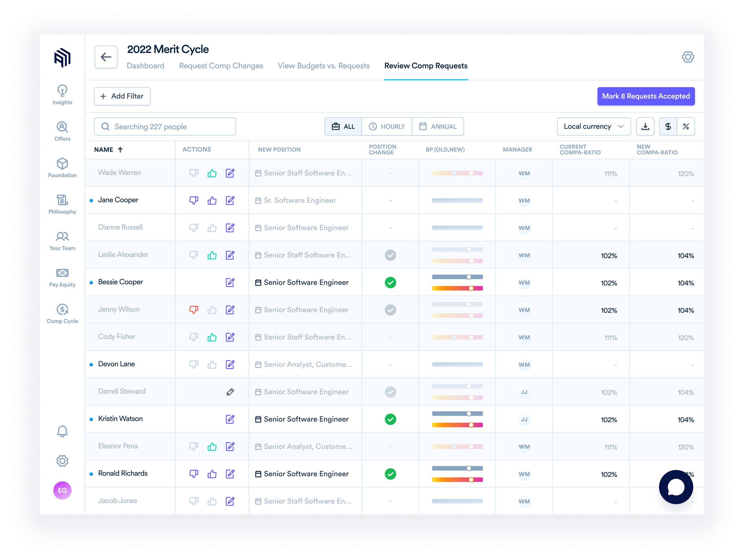Approve Wade Warren's request with thumbs up
Image resolution: width=744 pixels, height=560 pixels.
point(212,173)
